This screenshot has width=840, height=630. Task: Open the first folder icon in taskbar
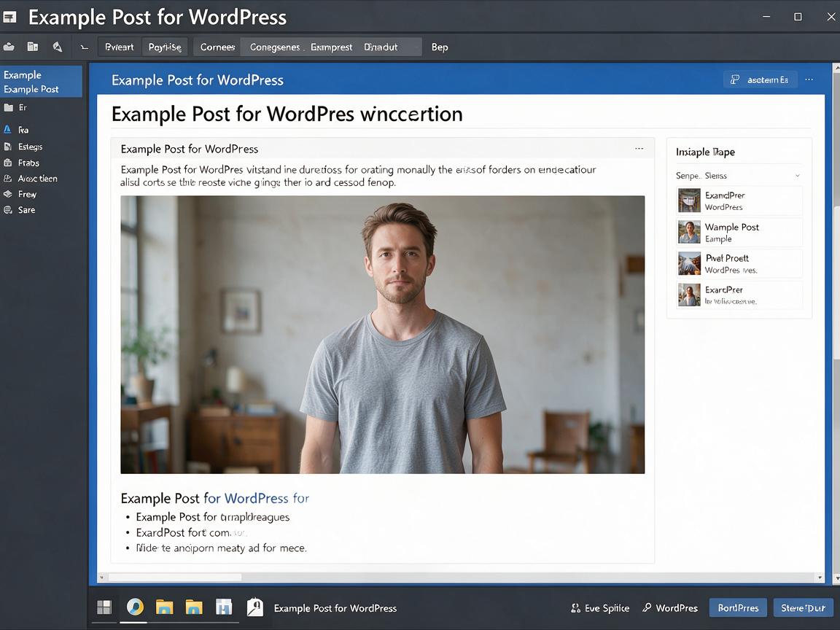pos(165,607)
